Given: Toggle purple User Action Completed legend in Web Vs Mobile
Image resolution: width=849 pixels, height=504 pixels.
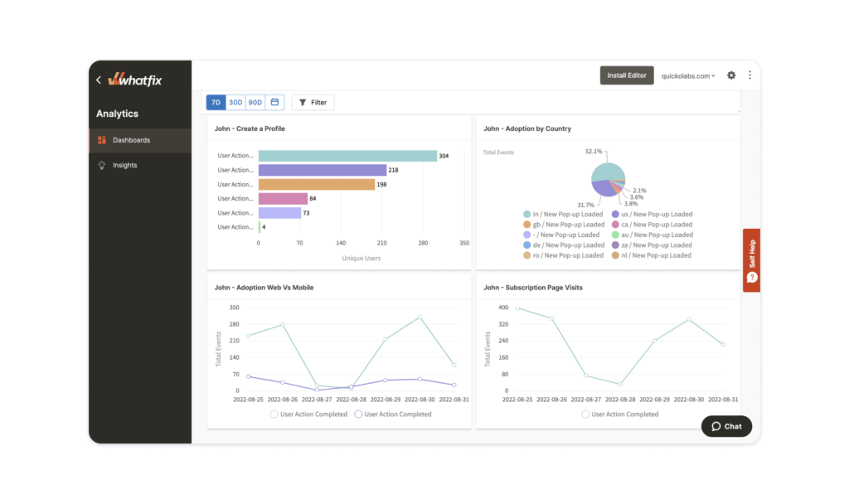Looking at the screenshot, I should [x=393, y=414].
